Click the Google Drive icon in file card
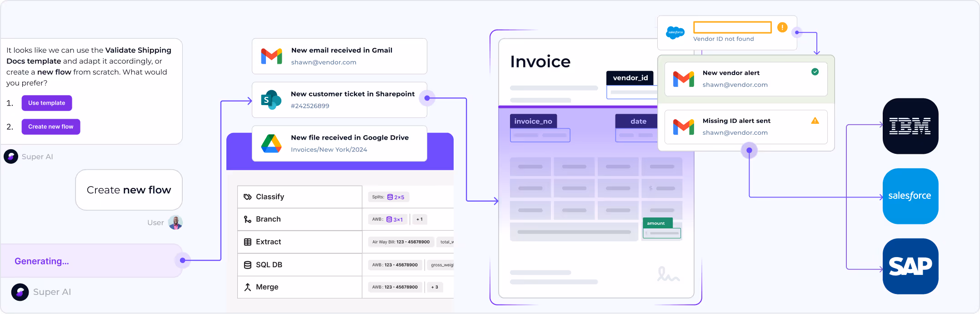Image resolution: width=980 pixels, height=314 pixels. click(271, 143)
